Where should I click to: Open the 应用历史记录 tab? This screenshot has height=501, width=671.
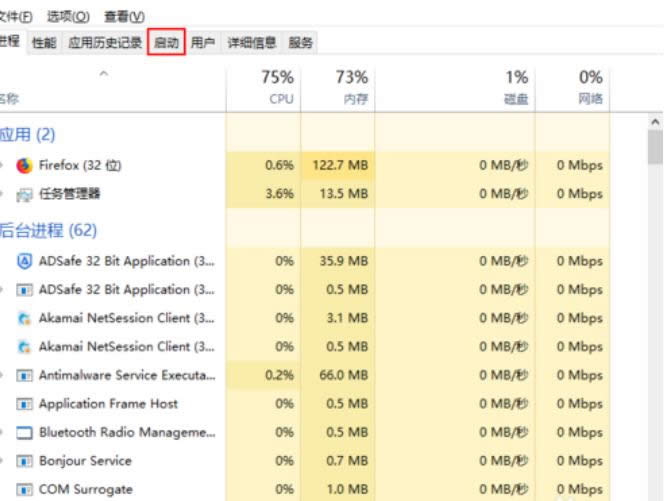[x=104, y=43]
